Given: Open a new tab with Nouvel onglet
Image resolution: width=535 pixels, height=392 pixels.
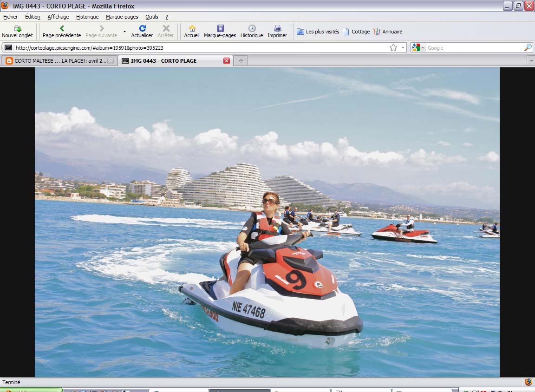Looking at the screenshot, I should point(17,31).
